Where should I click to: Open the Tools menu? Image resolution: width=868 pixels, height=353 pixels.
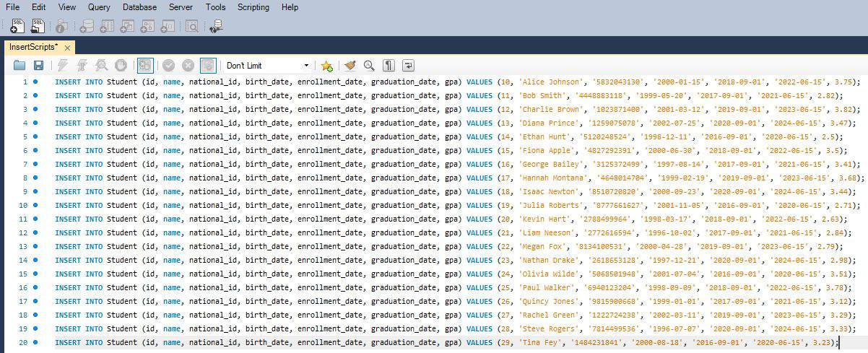click(215, 7)
